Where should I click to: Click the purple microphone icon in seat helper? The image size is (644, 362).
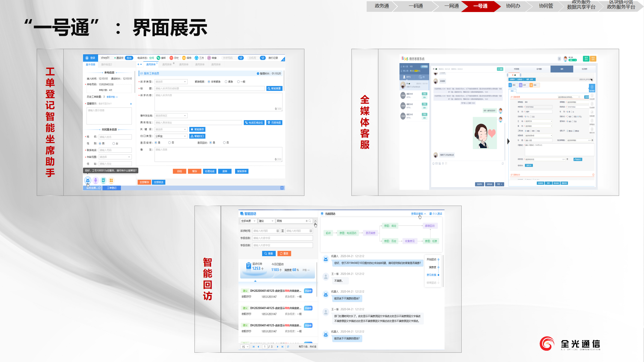tap(96, 180)
